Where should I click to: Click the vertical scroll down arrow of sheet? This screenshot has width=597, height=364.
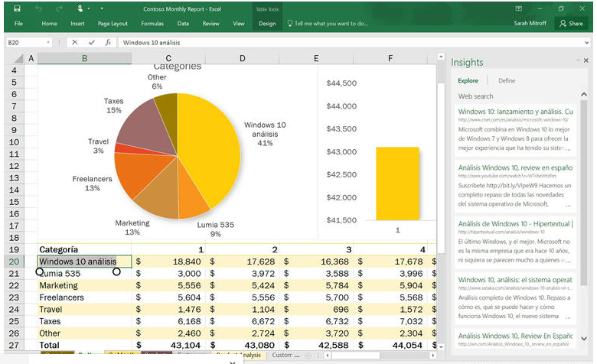click(441, 347)
